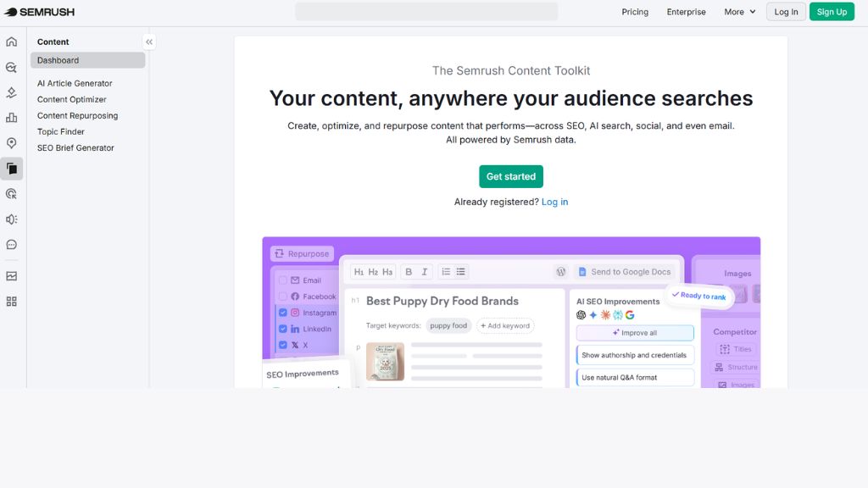The height and width of the screenshot is (488, 868).
Task: Open the chat bubble sidebar icon
Action: [12, 245]
